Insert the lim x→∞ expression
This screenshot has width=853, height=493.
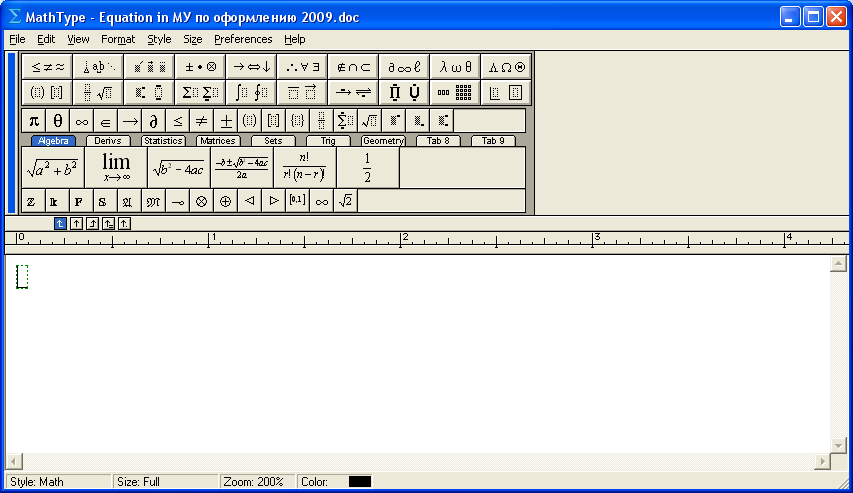[x=116, y=168]
